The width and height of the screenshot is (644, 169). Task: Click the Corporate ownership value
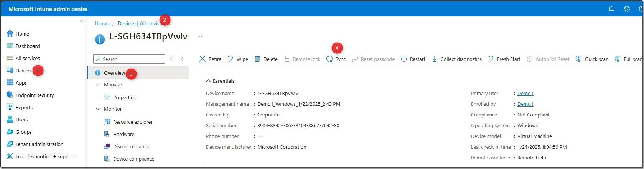tap(268, 115)
